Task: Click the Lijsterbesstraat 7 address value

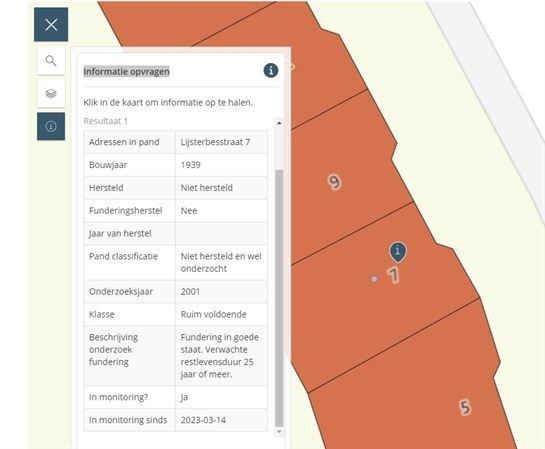Action: click(x=215, y=142)
